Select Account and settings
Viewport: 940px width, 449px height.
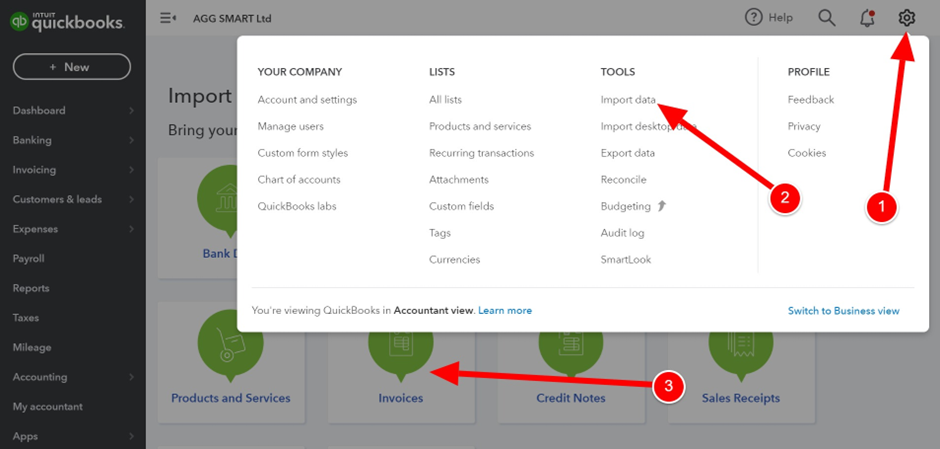[x=307, y=100]
